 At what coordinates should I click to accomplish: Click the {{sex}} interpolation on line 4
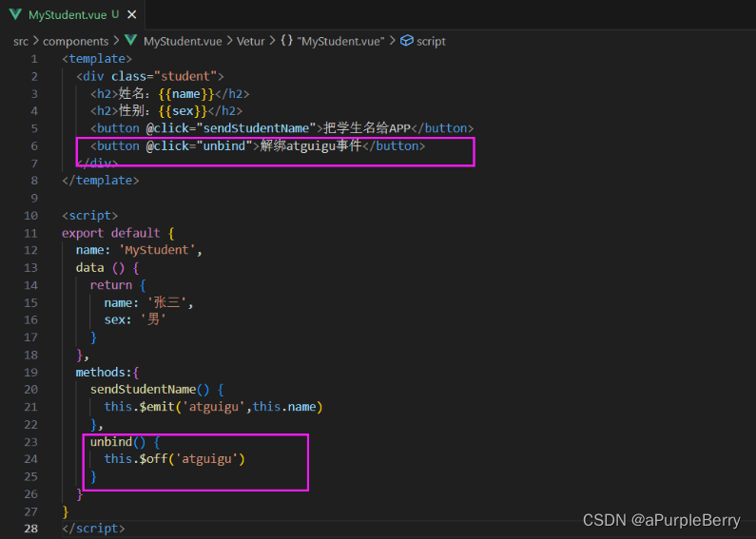pos(183,111)
